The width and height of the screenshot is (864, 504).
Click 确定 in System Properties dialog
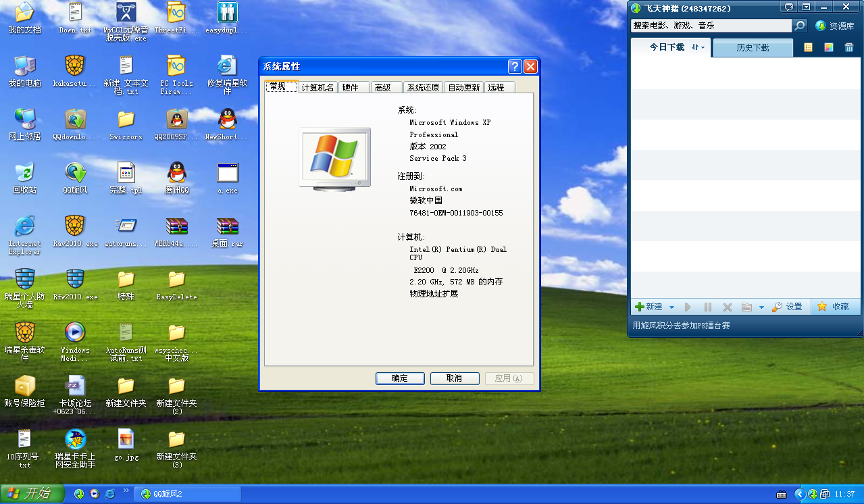tap(400, 378)
